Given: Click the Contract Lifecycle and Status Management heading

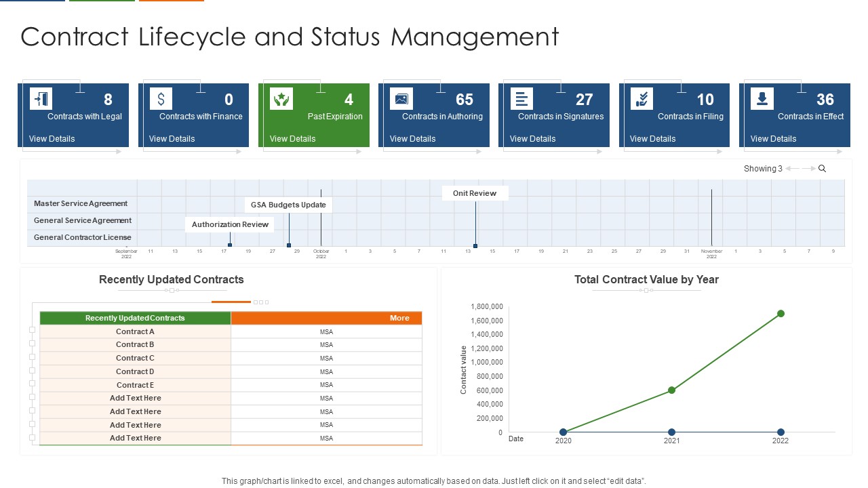Looking at the screenshot, I should (x=290, y=37).
